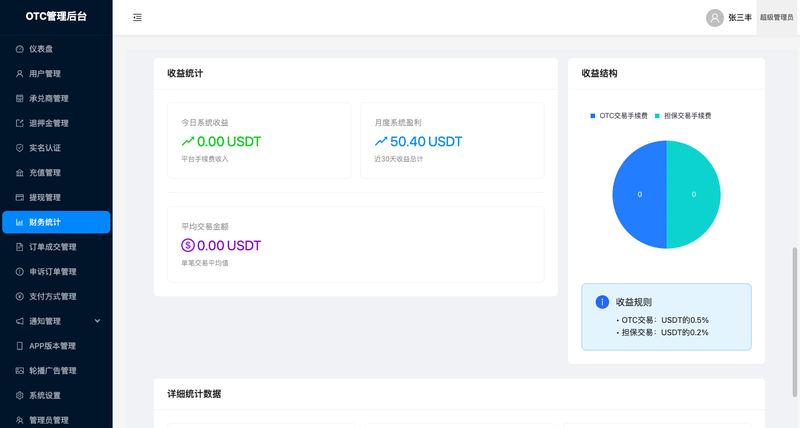Click the 实名认证 shield icon
800x428 pixels.
point(19,148)
